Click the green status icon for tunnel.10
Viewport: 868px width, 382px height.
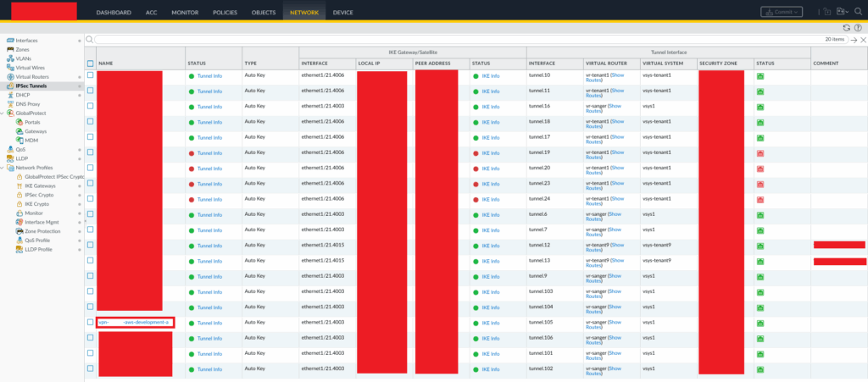tap(760, 76)
